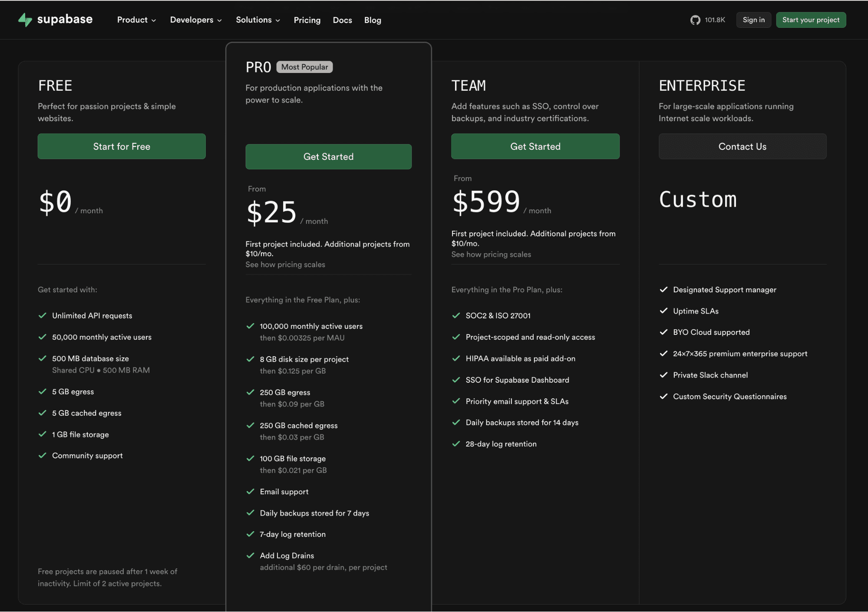Click the supabase wordmark text
The image size is (868, 612).
point(65,20)
